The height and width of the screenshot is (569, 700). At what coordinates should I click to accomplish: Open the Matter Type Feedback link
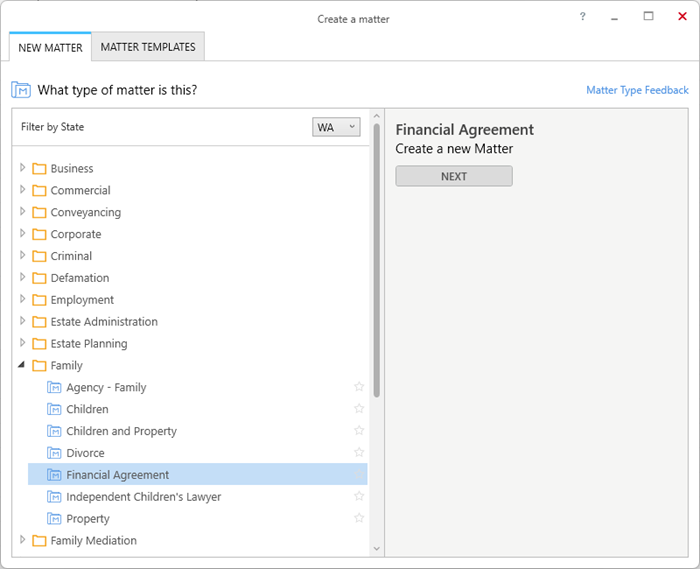pyautogui.click(x=637, y=90)
